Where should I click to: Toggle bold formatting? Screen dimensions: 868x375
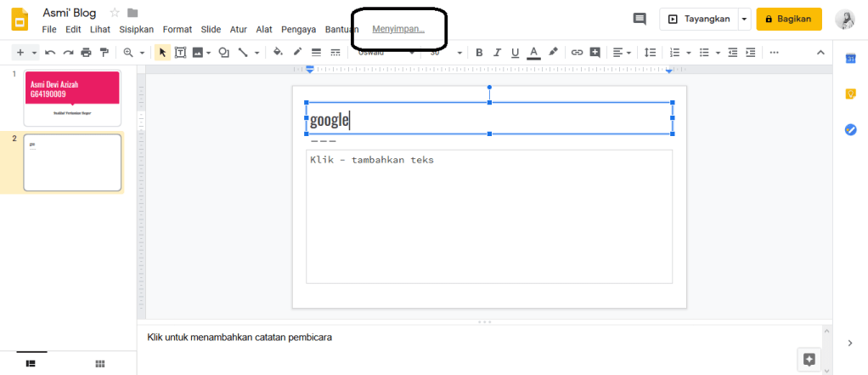pos(479,53)
